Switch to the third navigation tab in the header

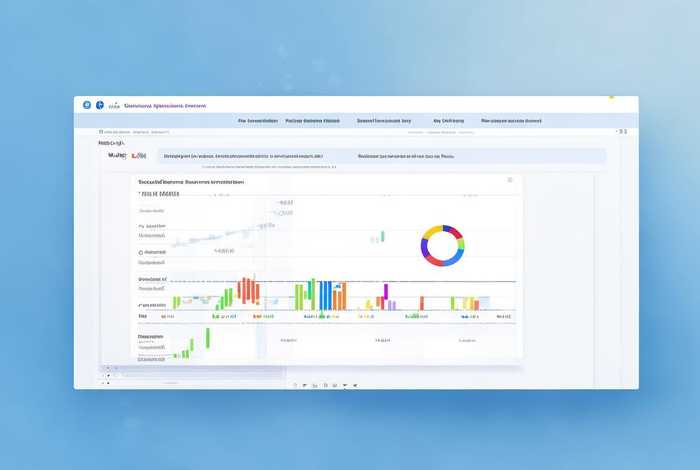pos(384,120)
